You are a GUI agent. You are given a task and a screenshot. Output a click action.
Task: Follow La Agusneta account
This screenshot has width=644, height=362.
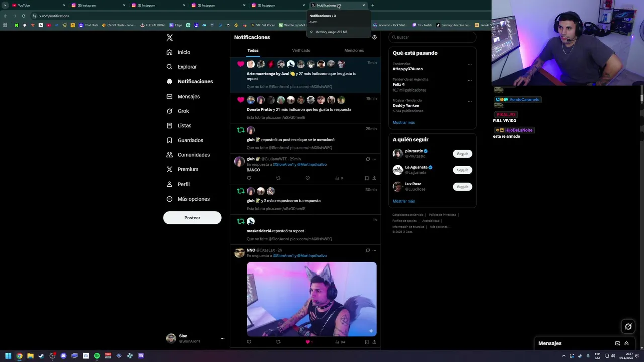coord(462,170)
